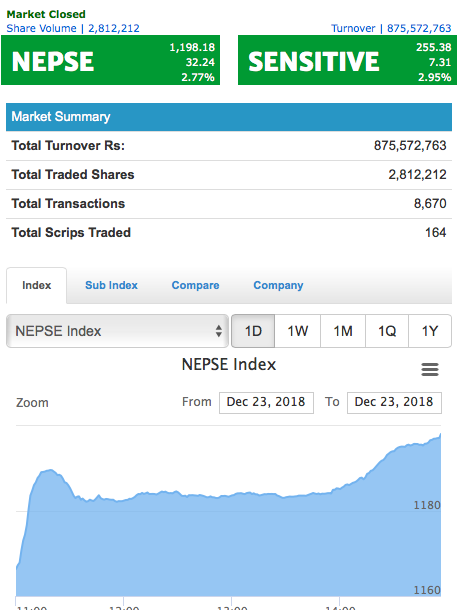Open the chart hamburger menu icon
Image resolution: width=460 pixels, height=610 pixels.
[x=430, y=369]
